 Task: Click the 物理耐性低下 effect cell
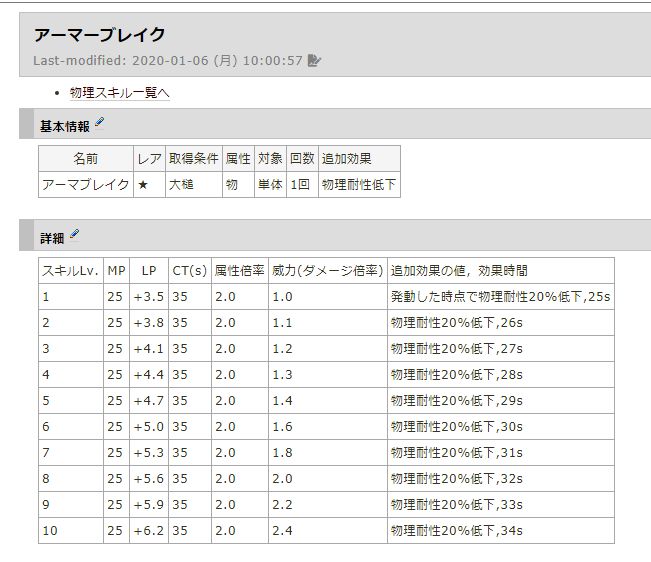pos(359,184)
